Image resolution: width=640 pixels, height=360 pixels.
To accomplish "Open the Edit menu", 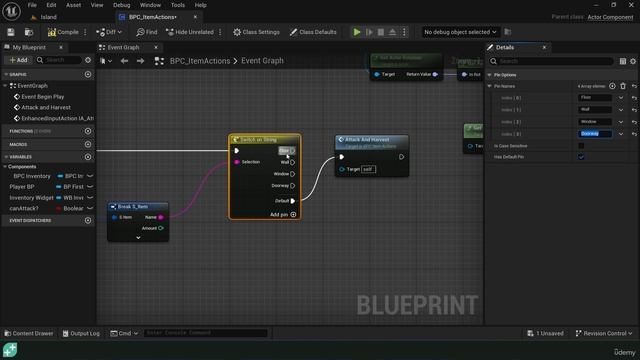I will [x=51, y=5].
